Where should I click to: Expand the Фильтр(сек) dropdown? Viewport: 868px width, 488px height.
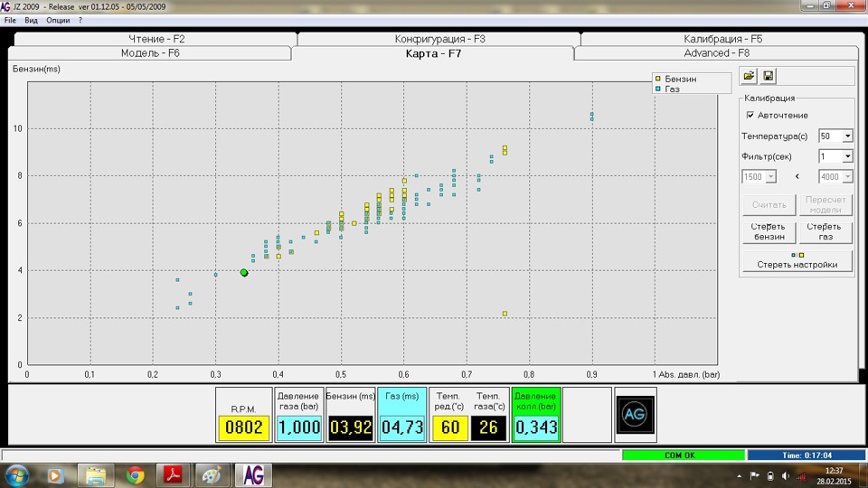pyautogui.click(x=847, y=156)
